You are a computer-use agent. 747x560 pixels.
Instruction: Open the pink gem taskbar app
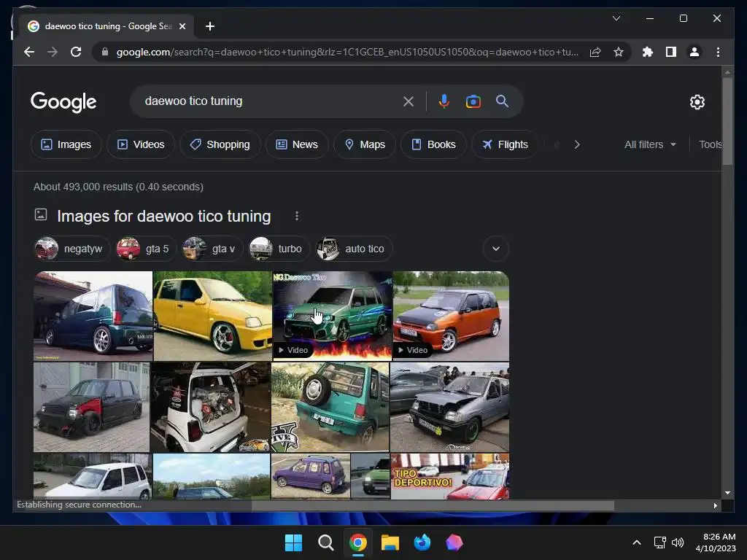[454, 542]
